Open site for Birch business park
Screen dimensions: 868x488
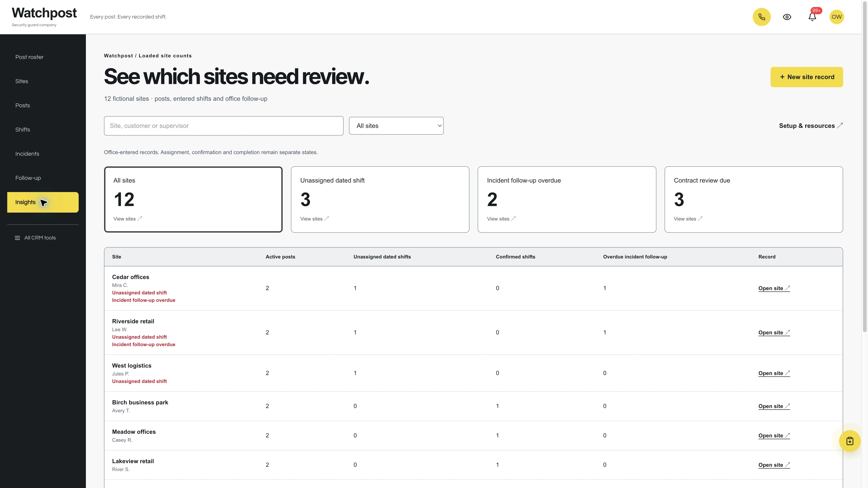pos(774,406)
